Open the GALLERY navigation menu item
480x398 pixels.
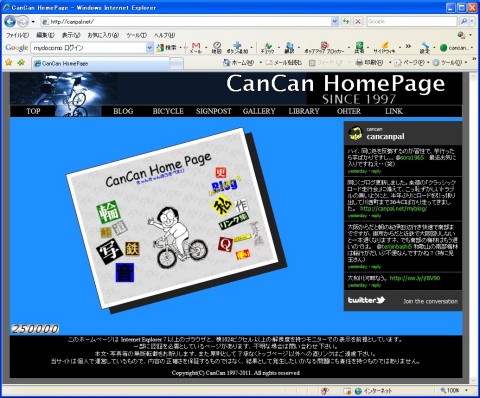(259, 111)
